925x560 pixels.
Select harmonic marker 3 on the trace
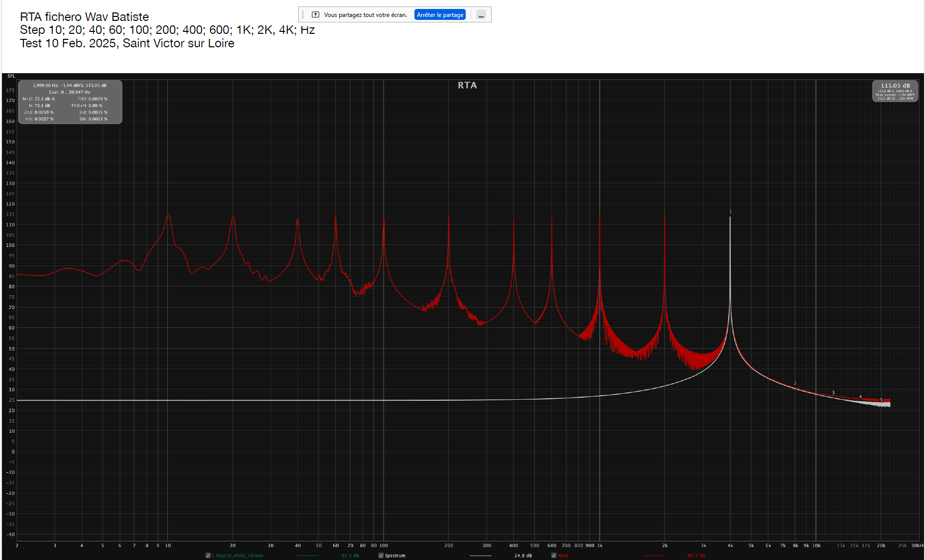pyautogui.click(x=833, y=393)
